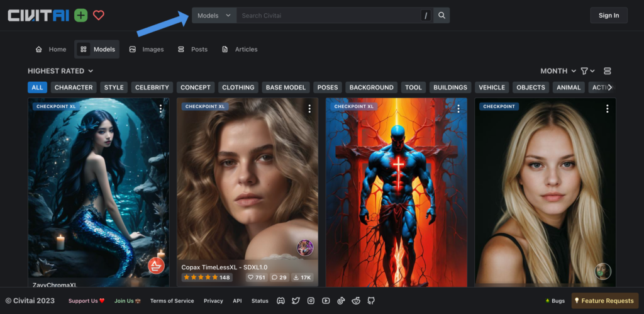Open the filter funnel icon menu
The width and height of the screenshot is (644, 314).
point(588,71)
